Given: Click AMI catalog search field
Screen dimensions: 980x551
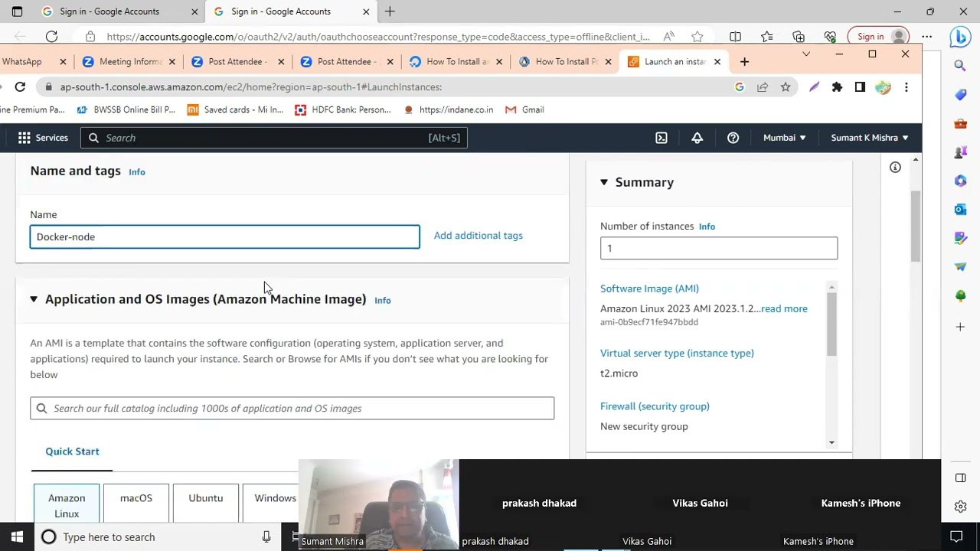Looking at the screenshot, I should pyautogui.click(x=292, y=409).
